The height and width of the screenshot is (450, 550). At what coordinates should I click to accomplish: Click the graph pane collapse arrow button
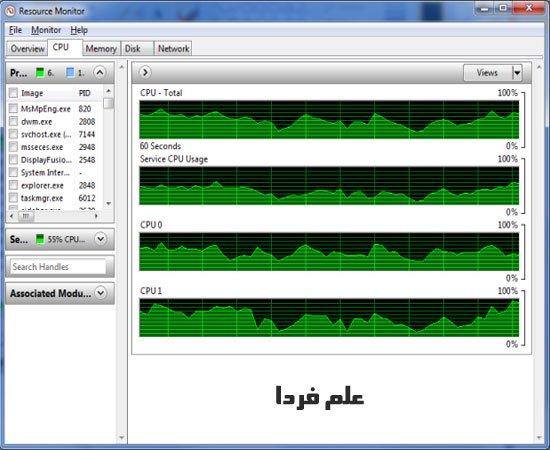(145, 73)
